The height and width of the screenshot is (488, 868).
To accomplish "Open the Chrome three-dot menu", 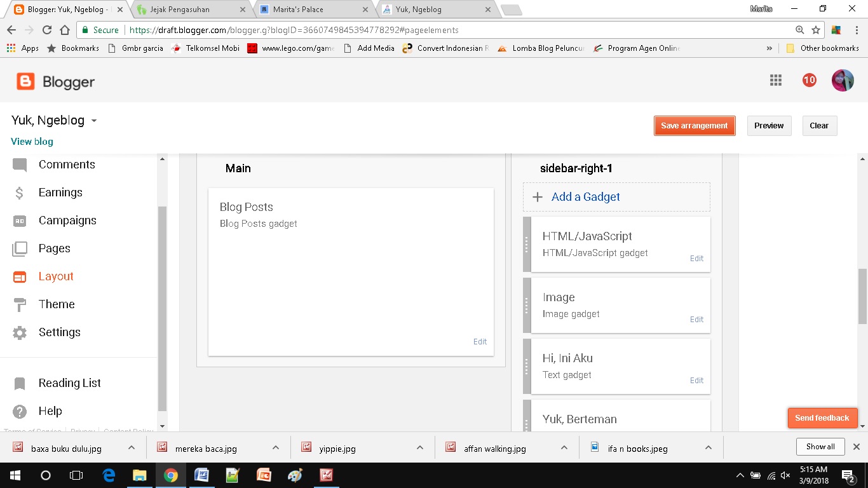I will (856, 30).
